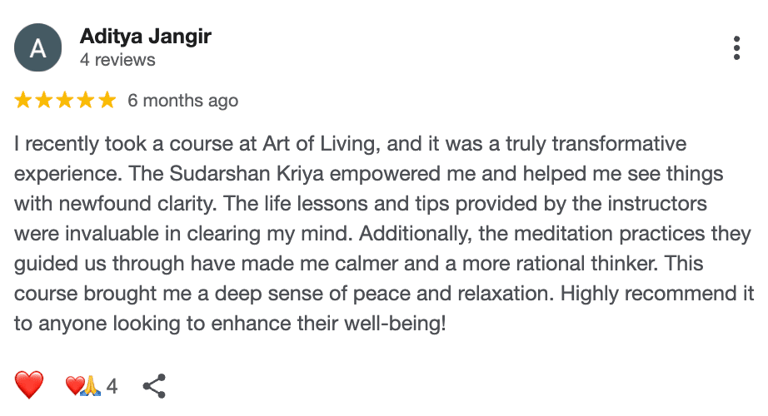Click the third yellow rating star
This screenshot has height=416, width=768.
coord(65,100)
